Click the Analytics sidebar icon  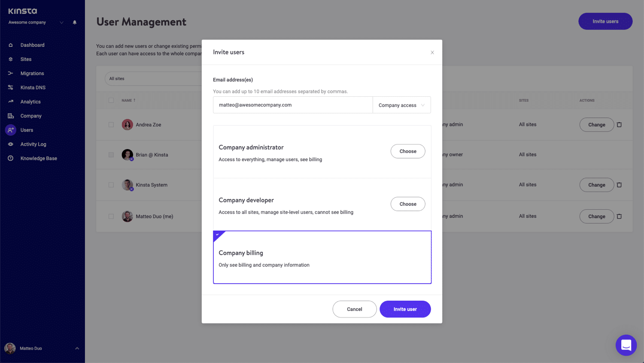point(11,102)
